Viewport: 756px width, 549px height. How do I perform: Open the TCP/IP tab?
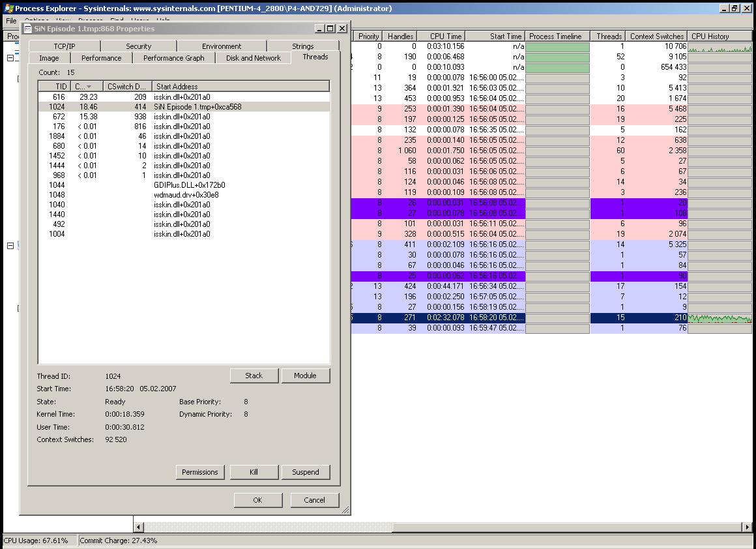pos(65,46)
